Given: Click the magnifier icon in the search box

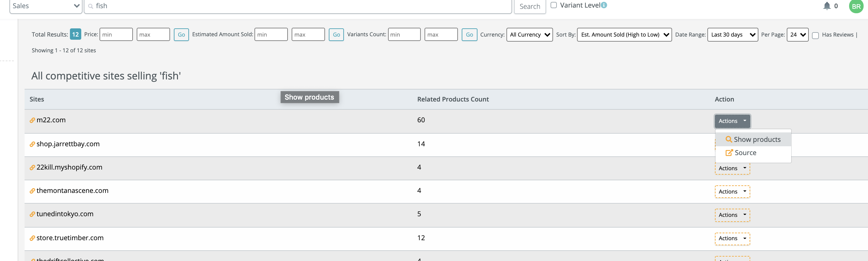Looking at the screenshot, I should point(90,6).
